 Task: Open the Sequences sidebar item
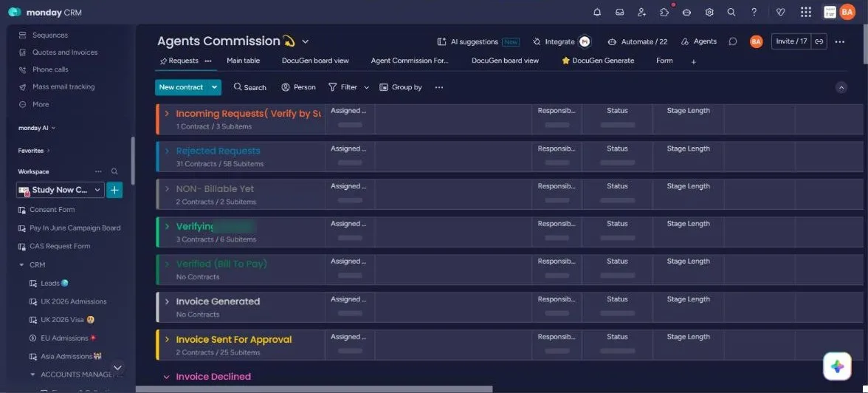[x=50, y=35]
